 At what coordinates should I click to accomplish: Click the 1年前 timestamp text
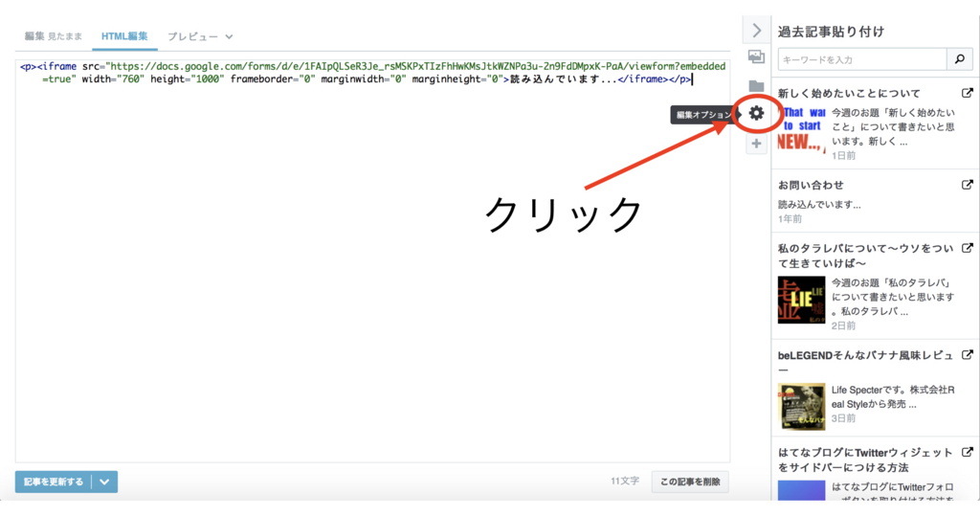tap(790, 219)
